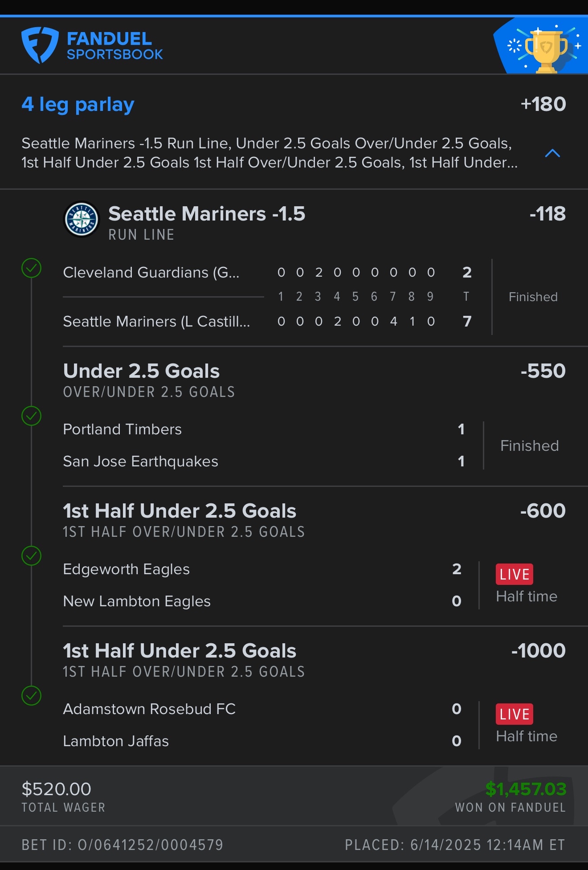
Task: Click the red LIVE badge for Adamstown Rosebud
Action: click(x=514, y=714)
